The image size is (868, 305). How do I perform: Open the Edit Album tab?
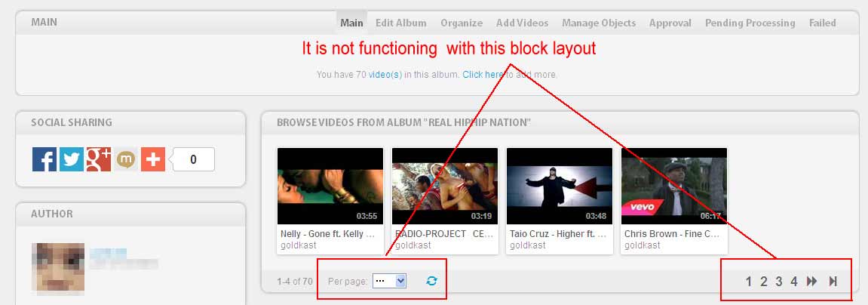[400, 23]
